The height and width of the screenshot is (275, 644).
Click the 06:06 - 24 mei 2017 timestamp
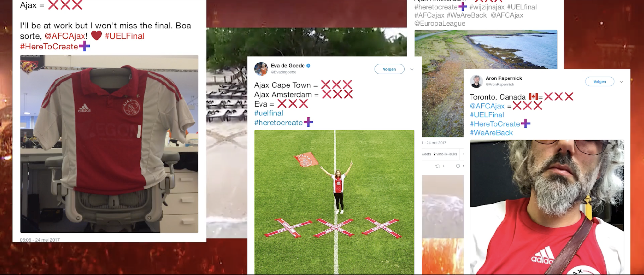click(x=40, y=240)
